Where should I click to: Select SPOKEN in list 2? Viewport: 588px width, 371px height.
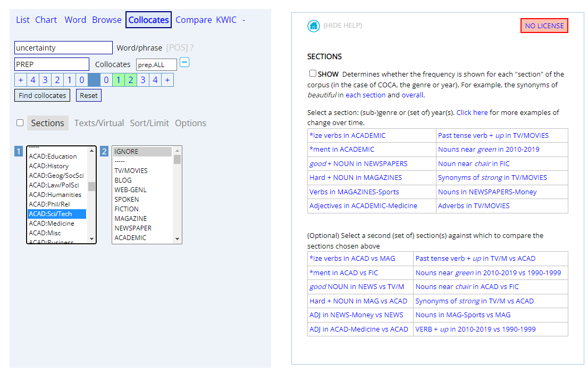(142, 200)
